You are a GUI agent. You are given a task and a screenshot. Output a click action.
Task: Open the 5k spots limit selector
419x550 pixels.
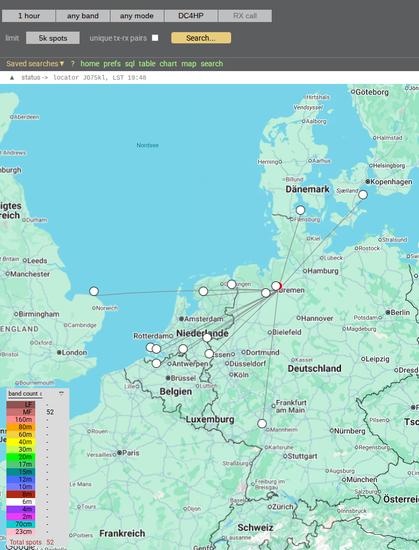(53, 38)
